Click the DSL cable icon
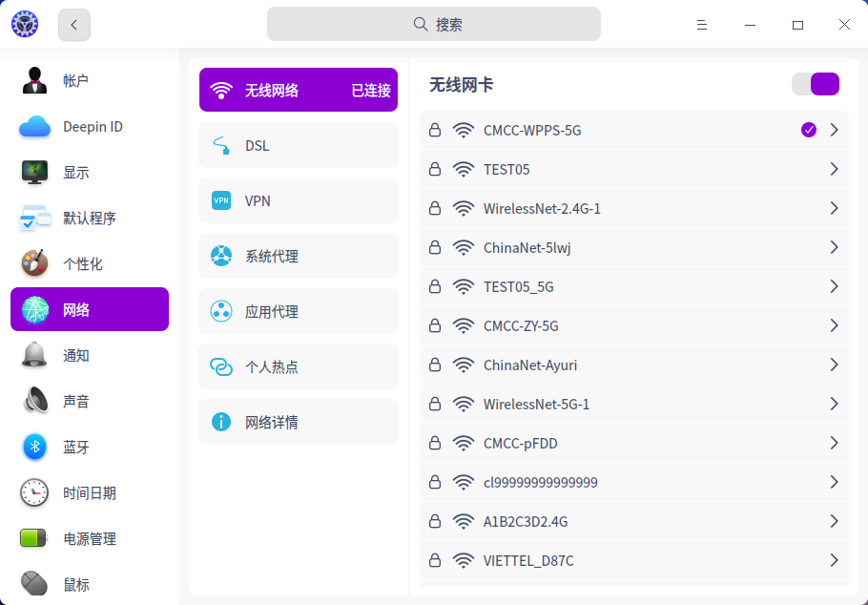The height and width of the screenshot is (605, 868). (x=221, y=145)
